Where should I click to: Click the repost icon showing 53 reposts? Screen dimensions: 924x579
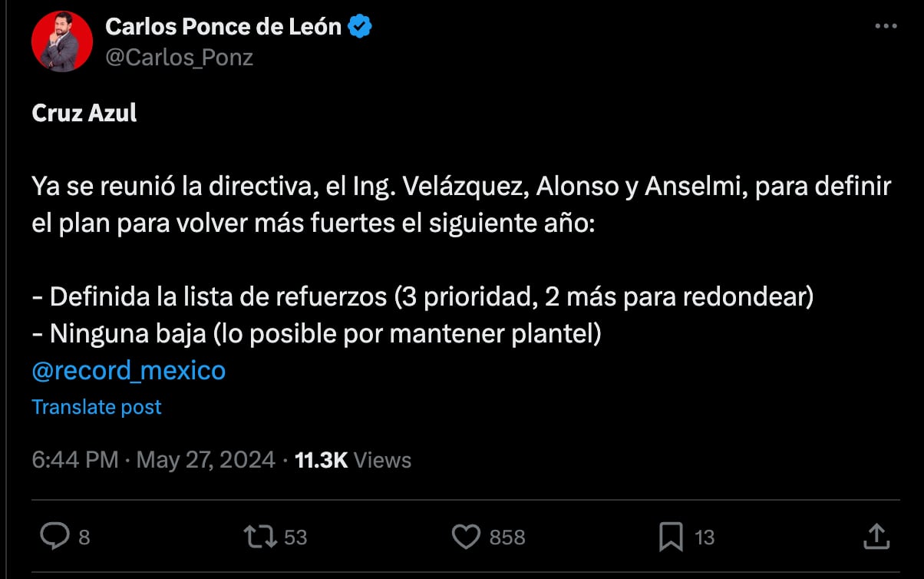click(261, 538)
